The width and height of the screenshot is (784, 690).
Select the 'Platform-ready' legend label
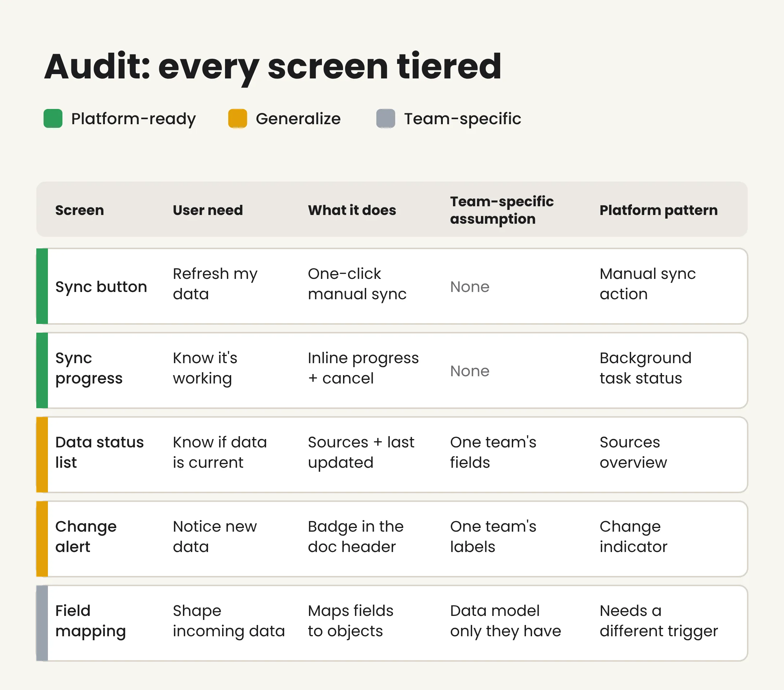[x=134, y=119]
